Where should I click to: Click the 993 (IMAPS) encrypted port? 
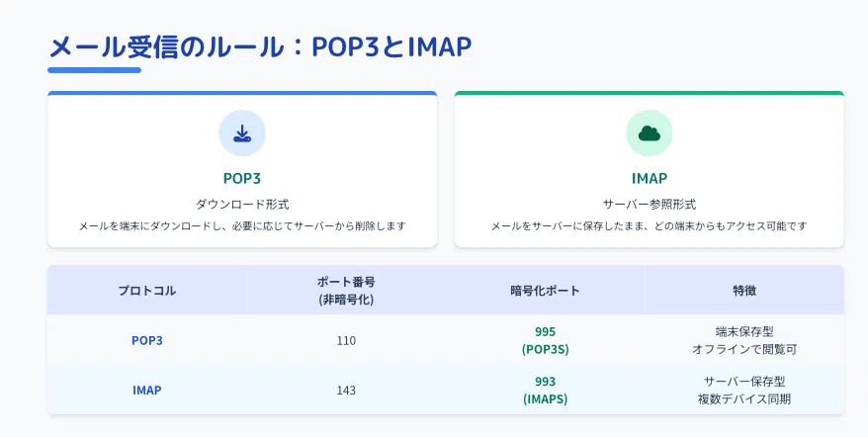[546, 390]
